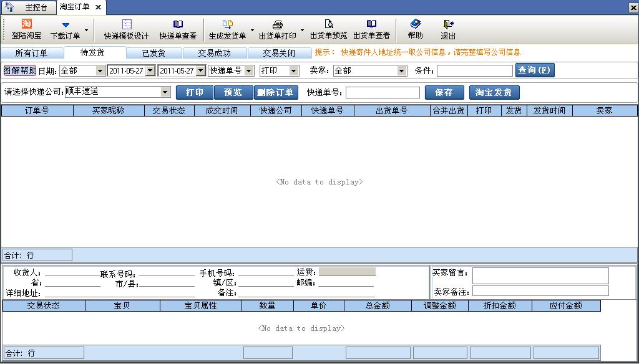Click the 删除订单 button
639x364 pixels.
[275, 92]
